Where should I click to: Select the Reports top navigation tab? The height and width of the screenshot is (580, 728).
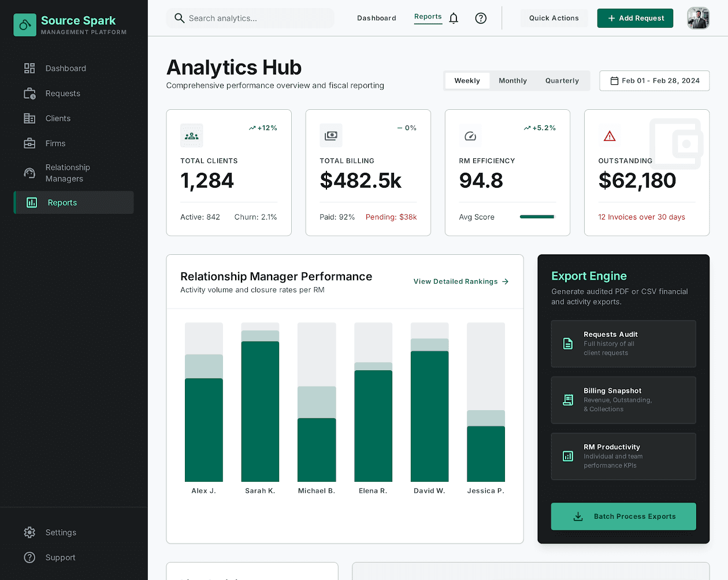[x=428, y=17]
